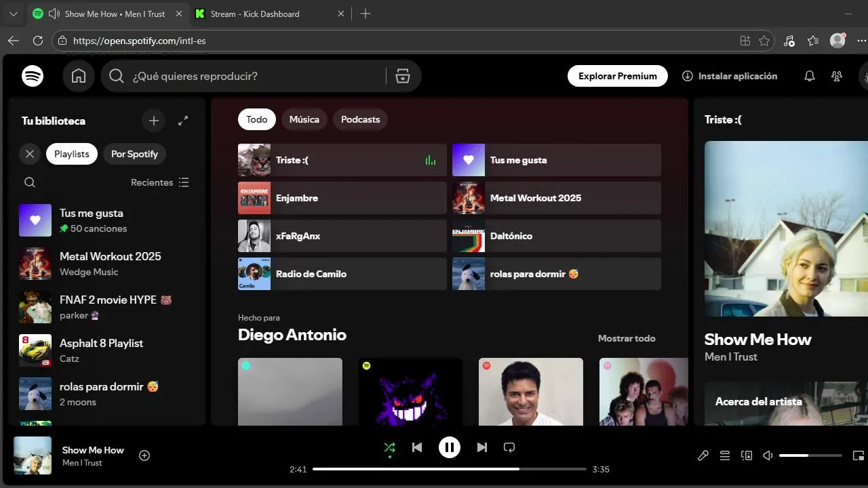Open the Browse icon beside search
Screen dimensions: 868x488
(403, 76)
